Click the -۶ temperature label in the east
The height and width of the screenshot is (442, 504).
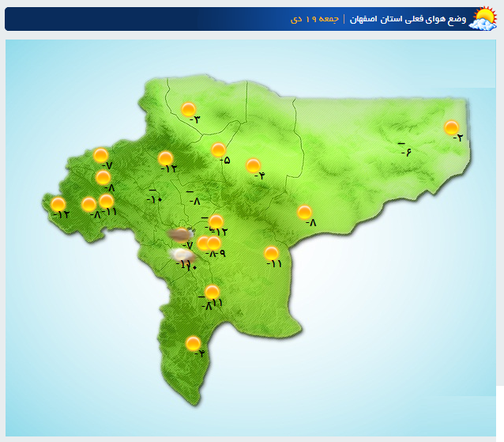pos(405,149)
